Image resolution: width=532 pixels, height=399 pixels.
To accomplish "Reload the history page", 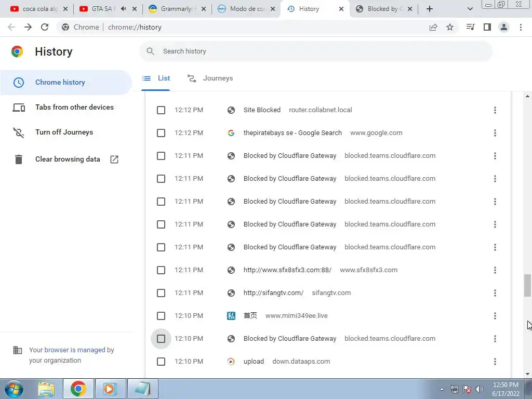I will pyautogui.click(x=45, y=27).
